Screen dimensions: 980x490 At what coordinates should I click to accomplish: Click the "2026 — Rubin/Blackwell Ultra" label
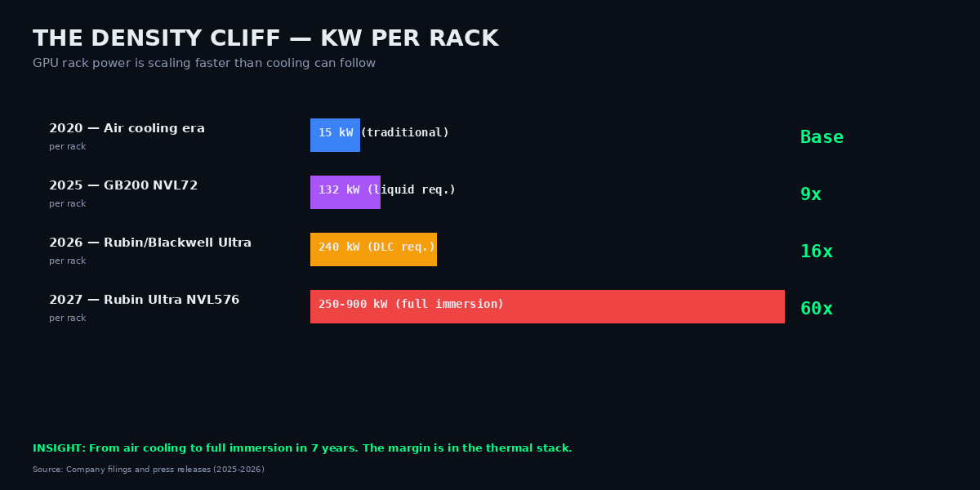point(150,243)
